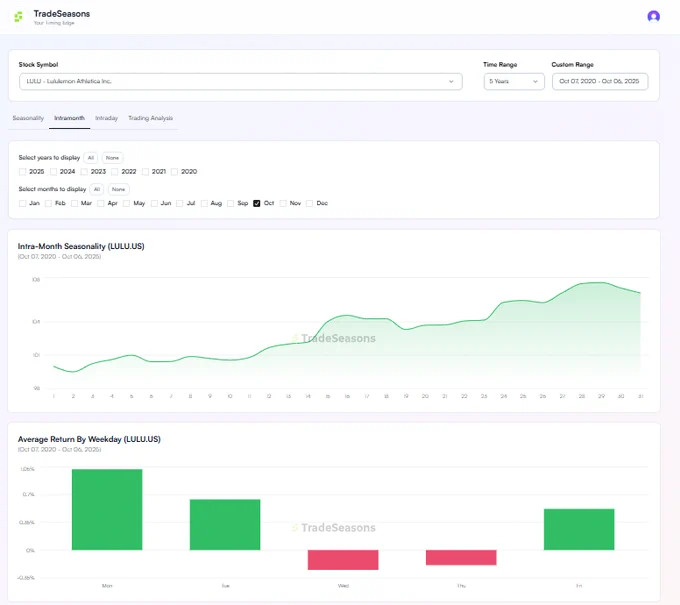Click the TradeSeasons logo icon

(18, 17)
